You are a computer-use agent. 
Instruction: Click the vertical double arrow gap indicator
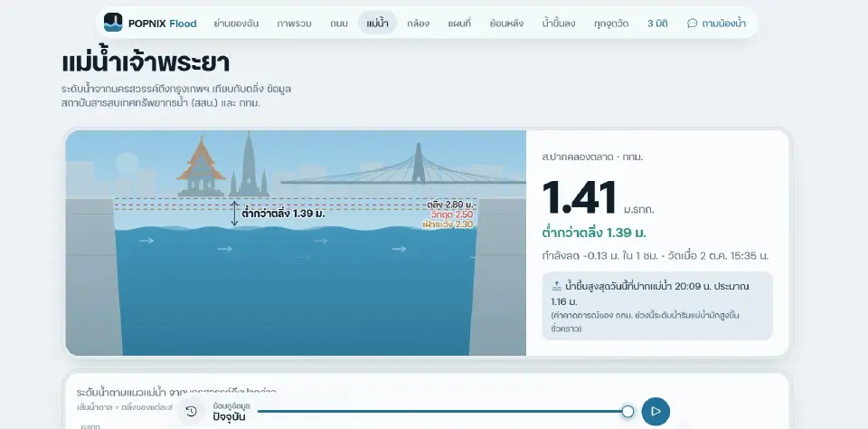(x=234, y=214)
